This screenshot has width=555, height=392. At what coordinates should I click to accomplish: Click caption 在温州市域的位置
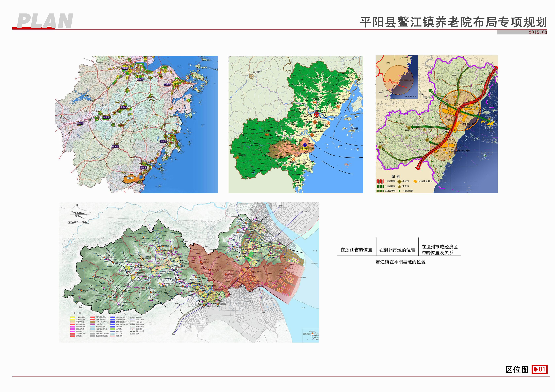397,250
